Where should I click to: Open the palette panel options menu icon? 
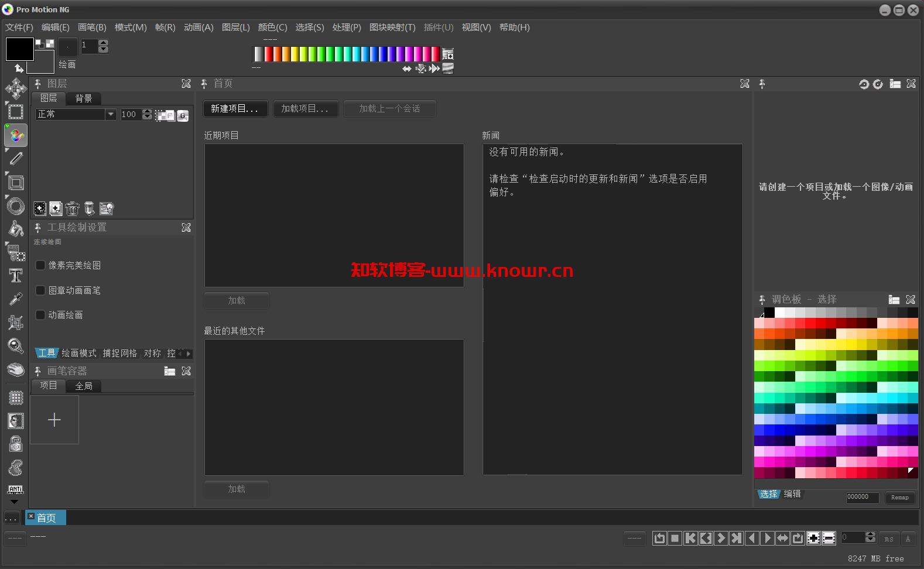tap(894, 300)
